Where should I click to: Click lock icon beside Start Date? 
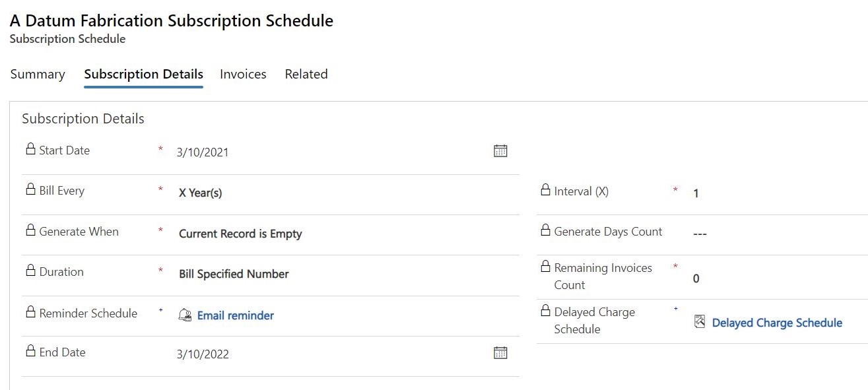(30, 149)
